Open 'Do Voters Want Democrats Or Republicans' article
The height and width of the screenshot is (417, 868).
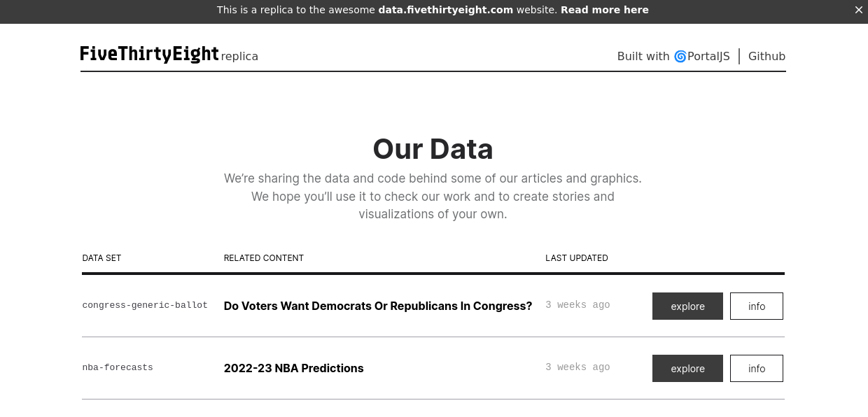(378, 306)
